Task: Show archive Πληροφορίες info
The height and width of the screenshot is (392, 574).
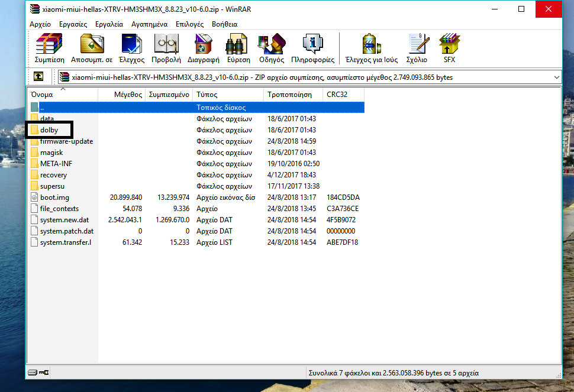Action: pos(312,48)
